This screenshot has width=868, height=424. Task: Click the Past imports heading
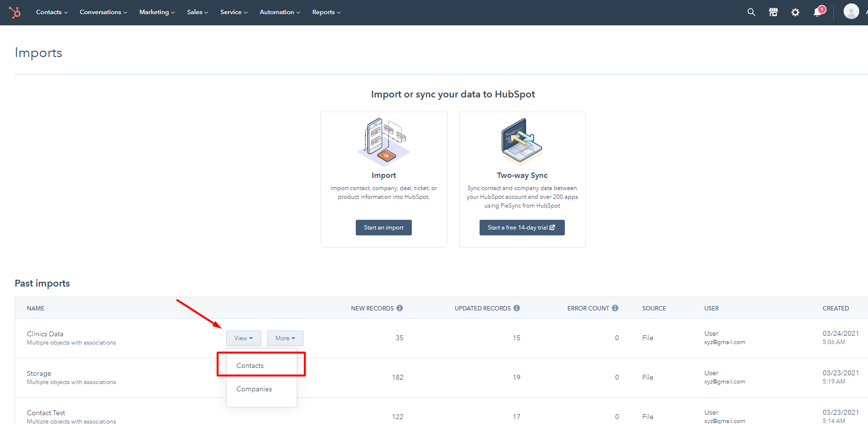click(x=42, y=283)
